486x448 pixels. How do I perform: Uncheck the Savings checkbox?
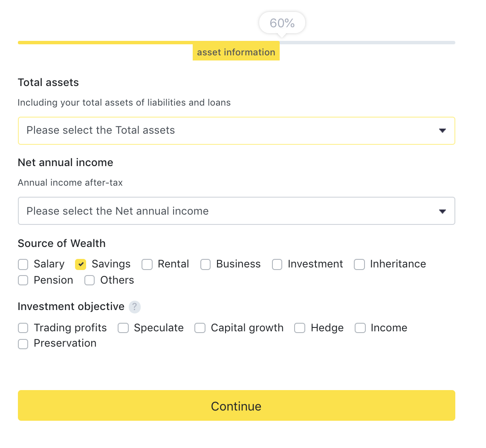(x=81, y=264)
